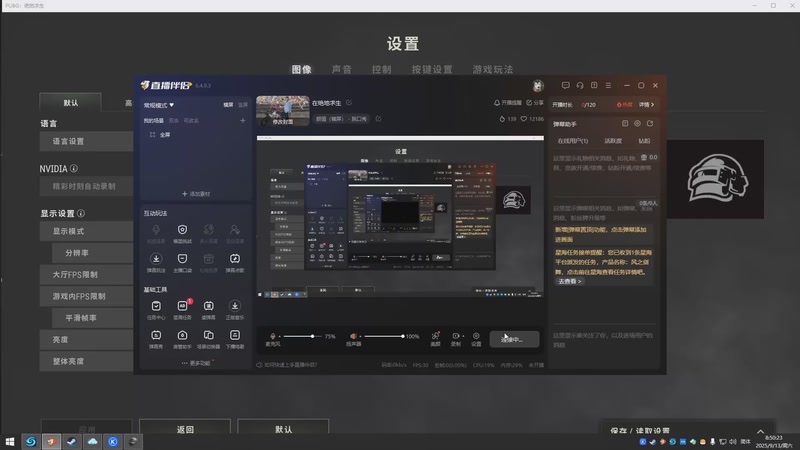This screenshot has width=800, height=450.
Task: Click the 开播提醒 notification button
Action: click(508, 103)
